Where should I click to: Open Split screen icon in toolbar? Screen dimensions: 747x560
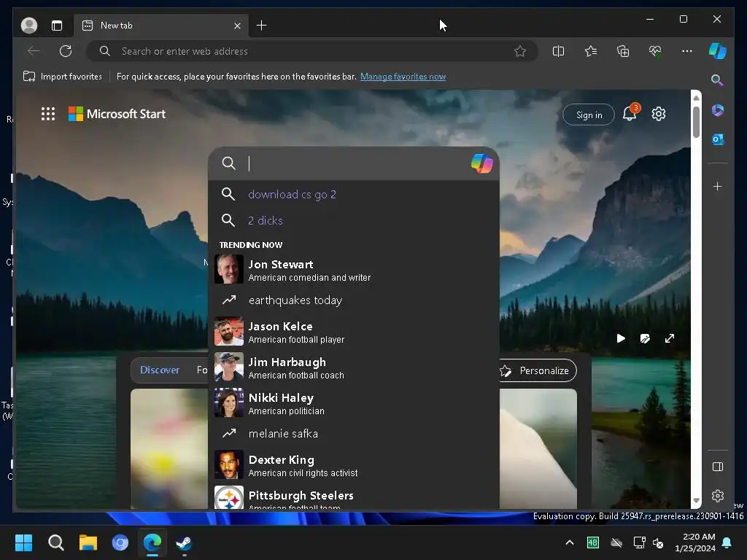tap(558, 51)
